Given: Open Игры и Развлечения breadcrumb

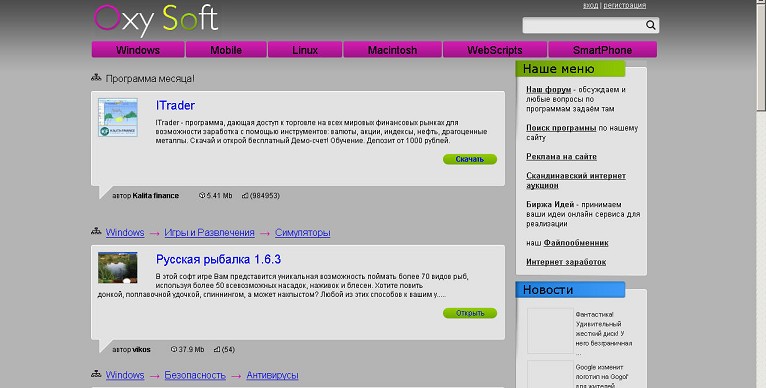Looking at the screenshot, I should click(x=209, y=233).
